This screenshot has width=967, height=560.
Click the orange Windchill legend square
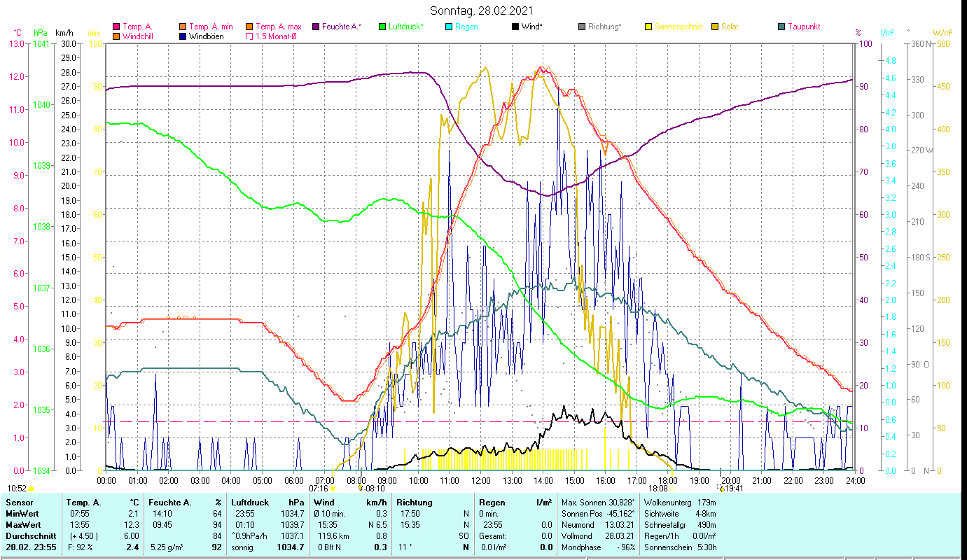(x=116, y=36)
